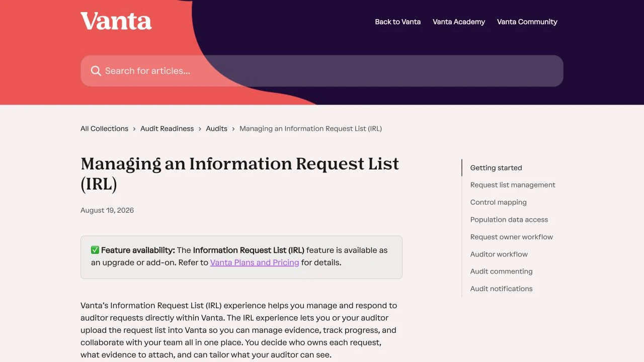Open All Collections breadcrumb

(104, 129)
